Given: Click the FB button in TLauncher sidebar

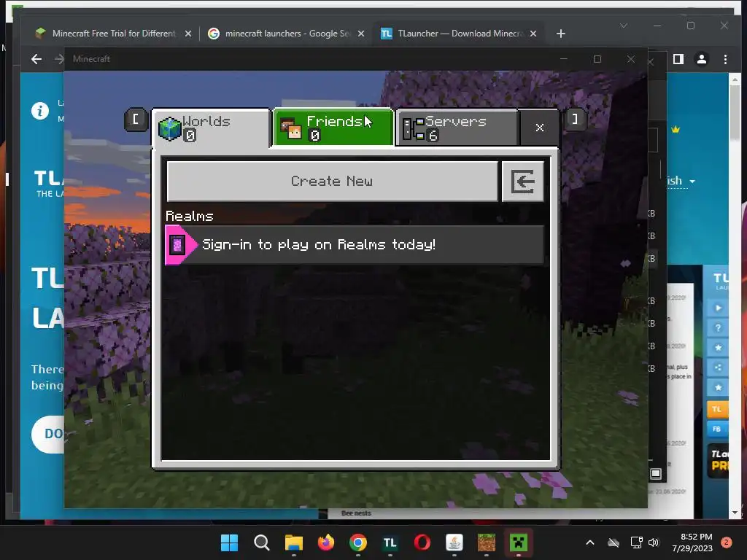Looking at the screenshot, I should (717, 429).
